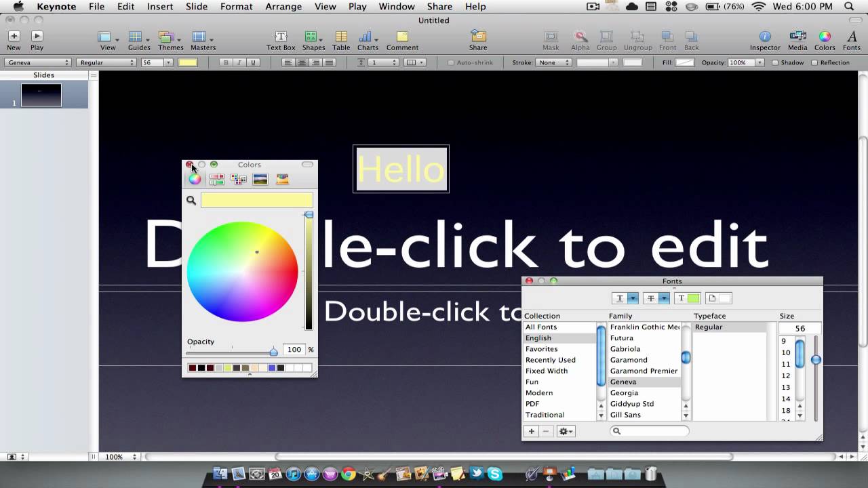Click add collection plus button in Fonts window
The image size is (868, 488).
[x=531, y=431]
